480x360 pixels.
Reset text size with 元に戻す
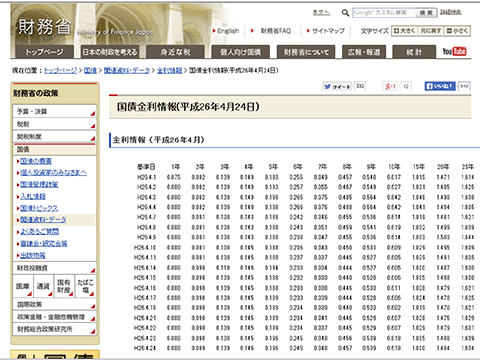click(x=431, y=31)
